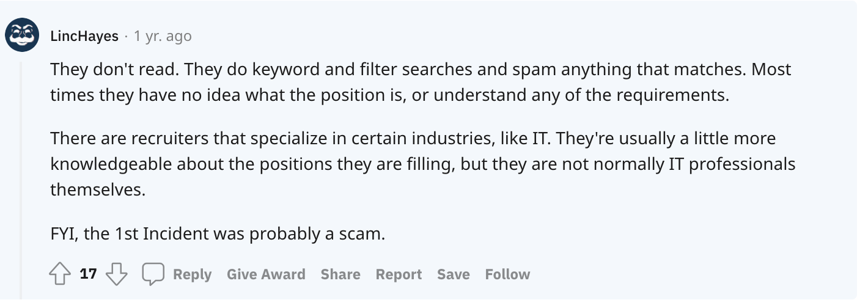Open the LincHayes username link

pos(84,36)
